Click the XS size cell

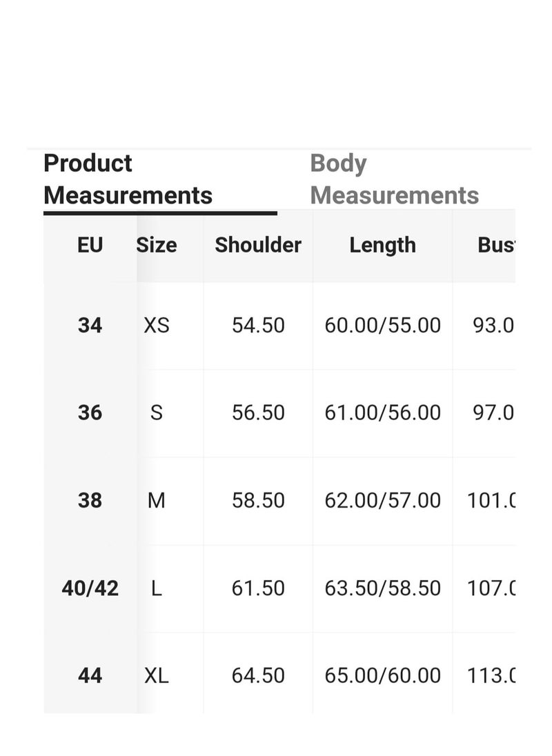click(x=157, y=326)
